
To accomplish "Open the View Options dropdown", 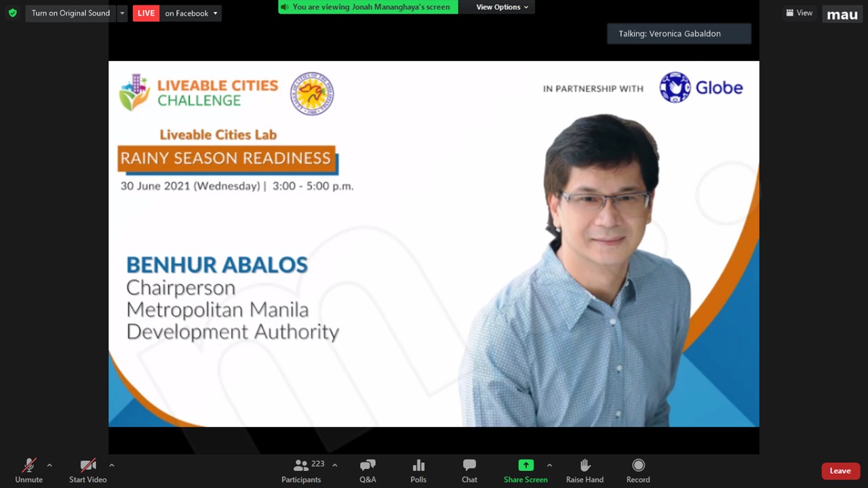I will (x=502, y=7).
